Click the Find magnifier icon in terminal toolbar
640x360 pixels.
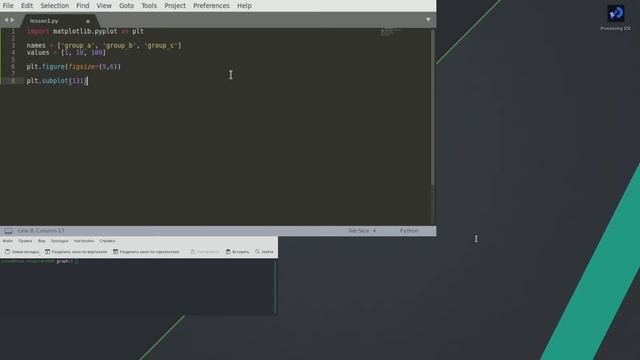point(258,252)
